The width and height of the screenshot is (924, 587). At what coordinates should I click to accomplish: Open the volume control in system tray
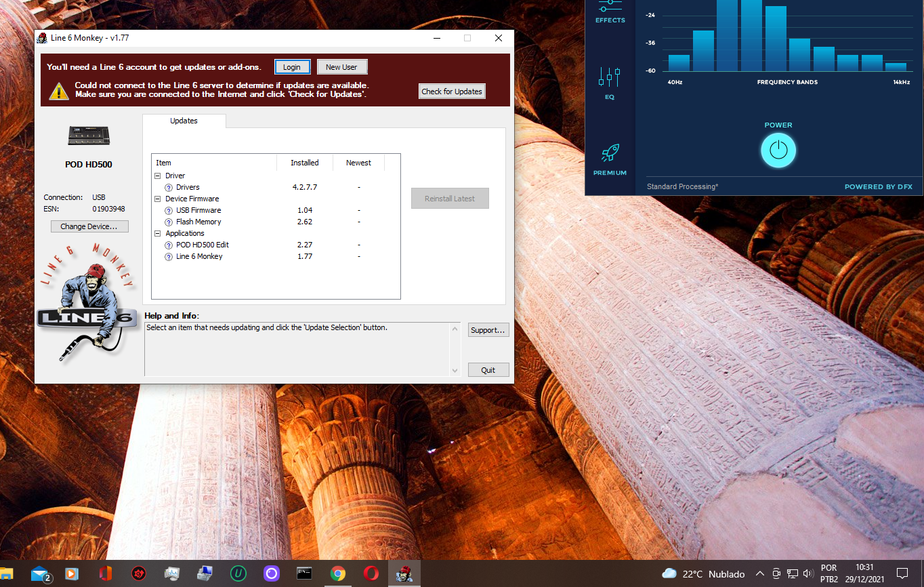807,573
